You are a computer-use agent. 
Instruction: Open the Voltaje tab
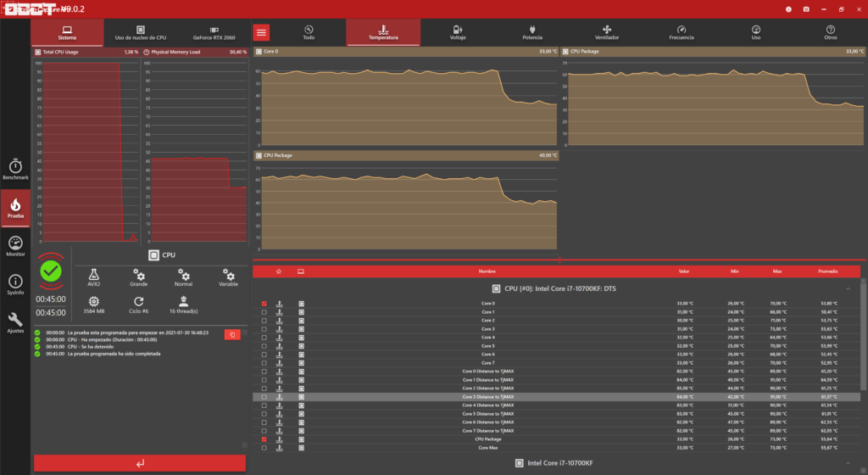click(x=458, y=33)
